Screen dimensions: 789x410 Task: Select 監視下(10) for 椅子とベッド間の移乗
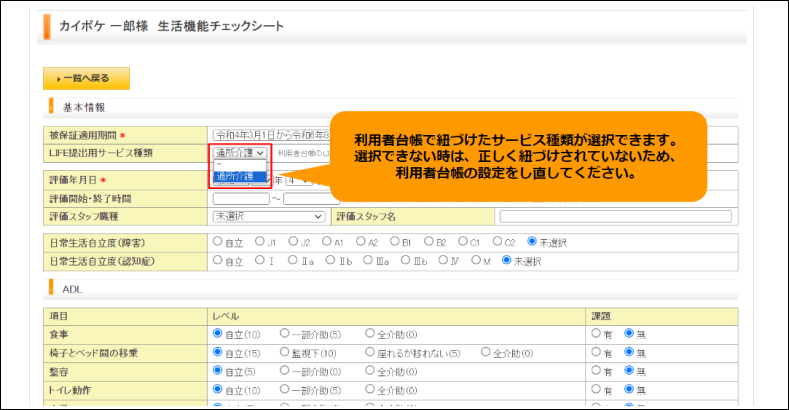(284, 352)
